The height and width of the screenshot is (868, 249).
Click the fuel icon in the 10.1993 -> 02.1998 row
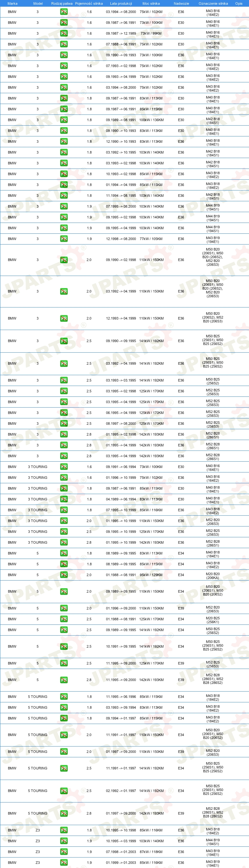[64, 174]
